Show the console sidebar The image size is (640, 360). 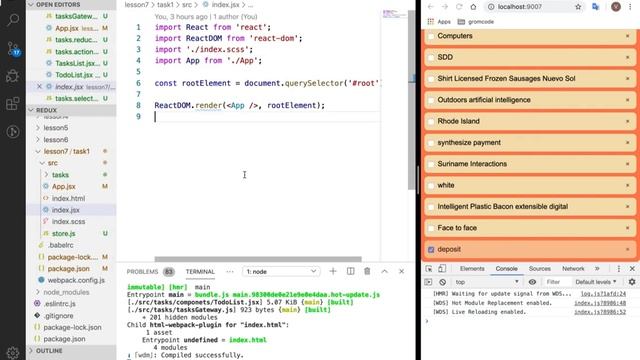(428, 282)
